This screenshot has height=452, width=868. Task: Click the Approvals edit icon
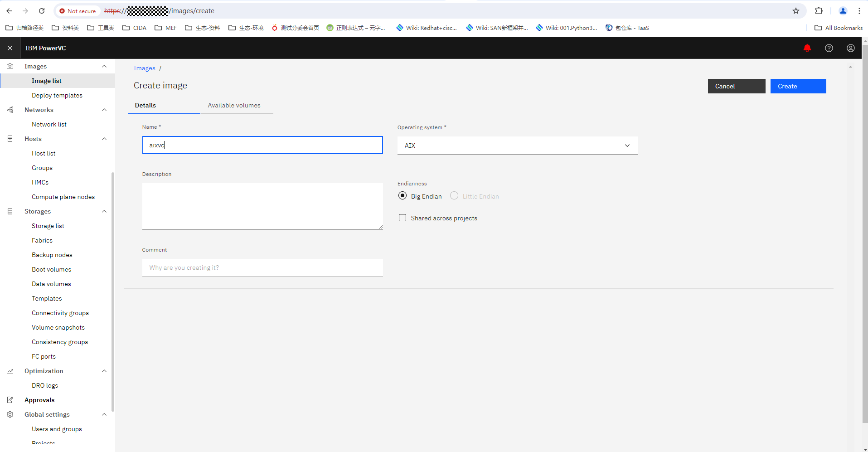click(10, 400)
